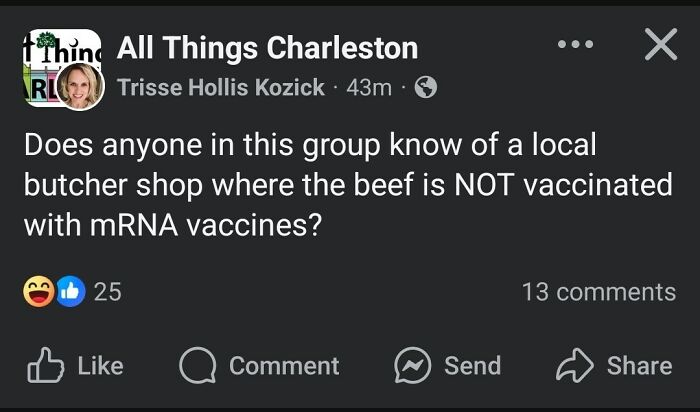Open Trisse Hollis Kozick's profile link
The width and height of the screenshot is (700, 412).
(x=221, y=88)
